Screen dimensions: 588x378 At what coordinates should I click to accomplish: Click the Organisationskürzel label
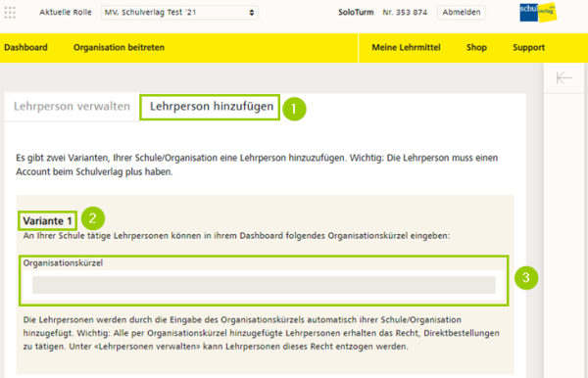[63, 263]
